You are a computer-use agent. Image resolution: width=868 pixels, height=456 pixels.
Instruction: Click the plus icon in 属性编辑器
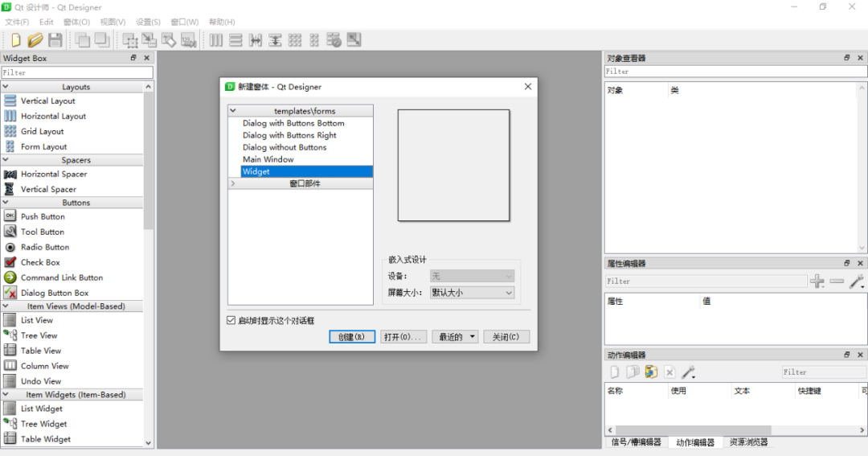pyautogui.click(x=817, y=281)
